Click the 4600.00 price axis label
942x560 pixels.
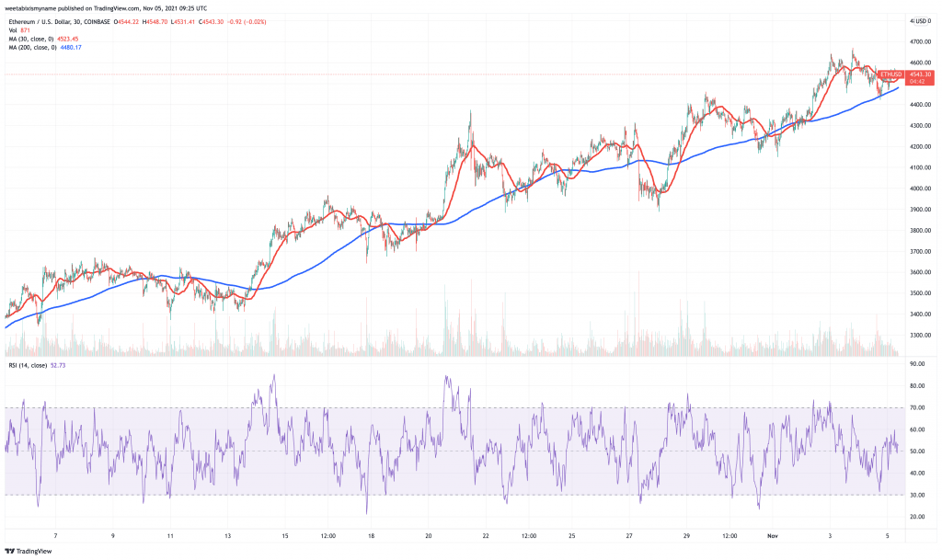[x=920, y=63]
